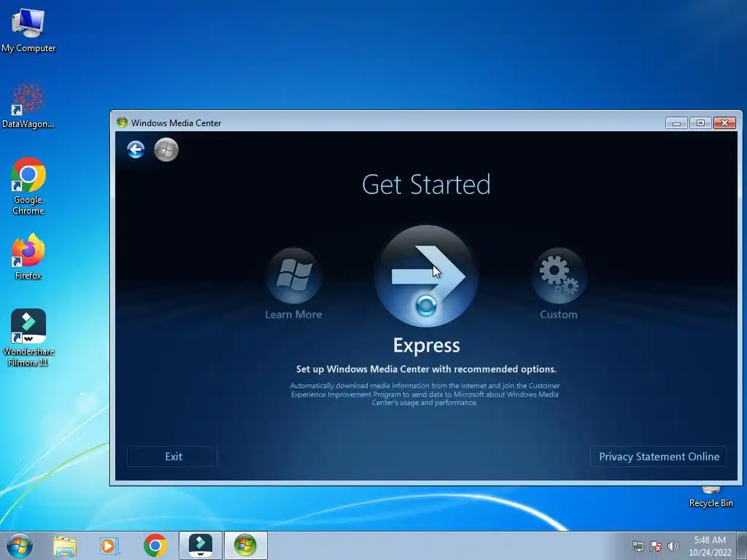
Task: Click the Windows Media Center title bar icon
Action: point(122,122)
